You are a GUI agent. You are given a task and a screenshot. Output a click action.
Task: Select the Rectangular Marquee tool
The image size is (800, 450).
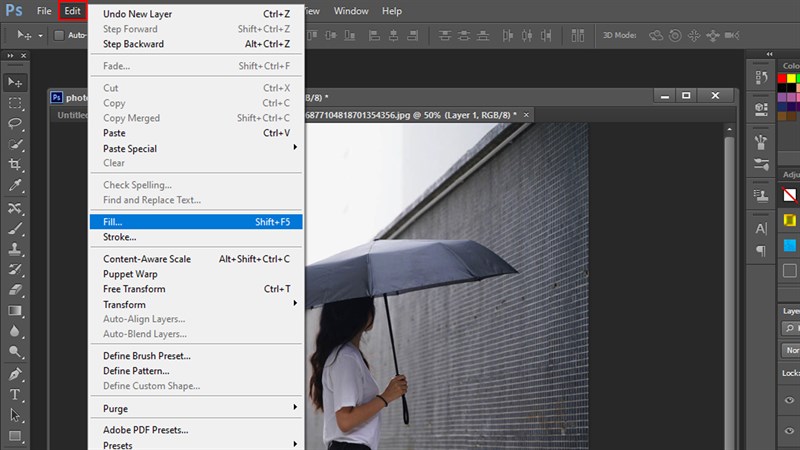[x=15, y=103]
